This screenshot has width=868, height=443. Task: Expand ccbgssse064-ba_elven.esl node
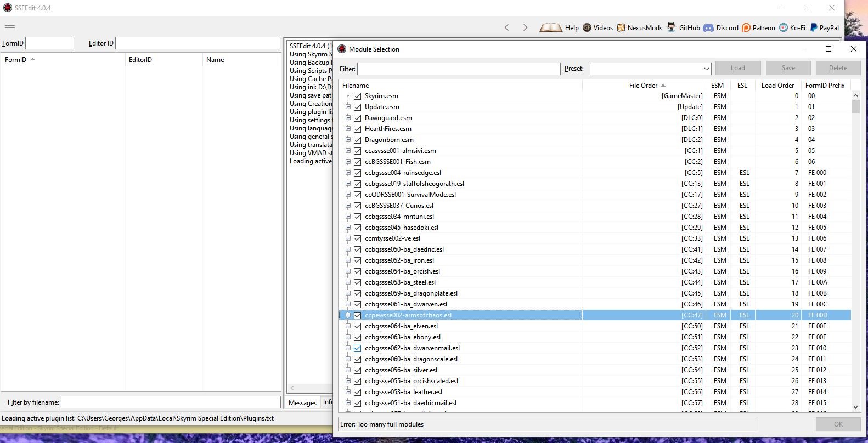(x=348, y=326)
